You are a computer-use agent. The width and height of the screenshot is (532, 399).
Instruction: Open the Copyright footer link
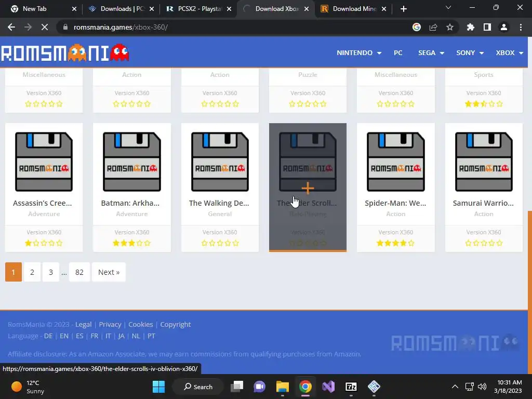coord(176,324)
